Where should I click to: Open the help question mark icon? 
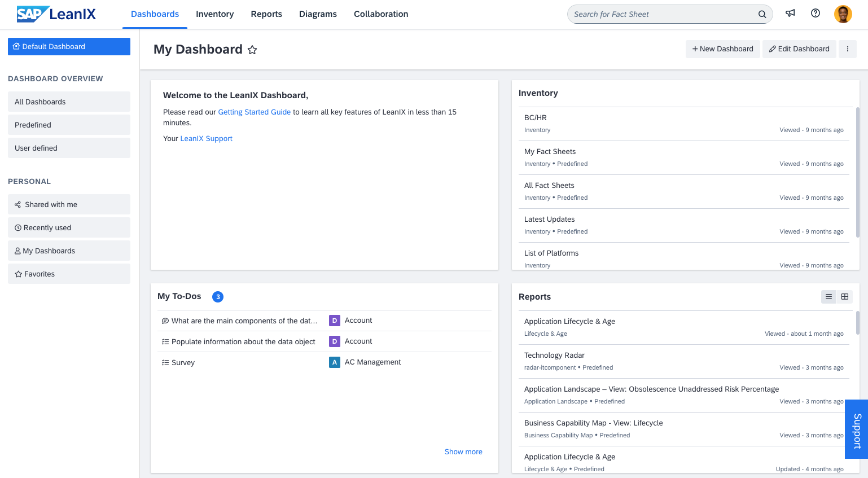click(816, 14)
